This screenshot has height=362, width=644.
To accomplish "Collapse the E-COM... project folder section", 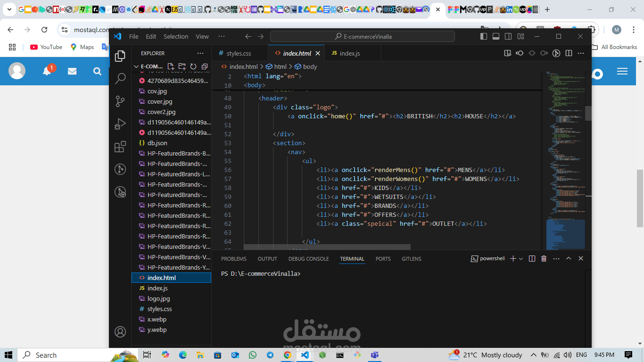I will 137,66.
